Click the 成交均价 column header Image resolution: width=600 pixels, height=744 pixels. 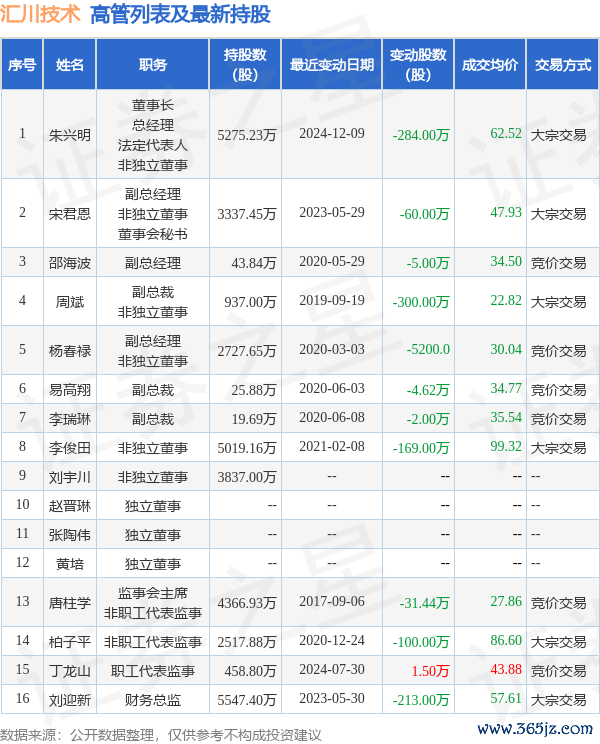[x=490, y=65]
